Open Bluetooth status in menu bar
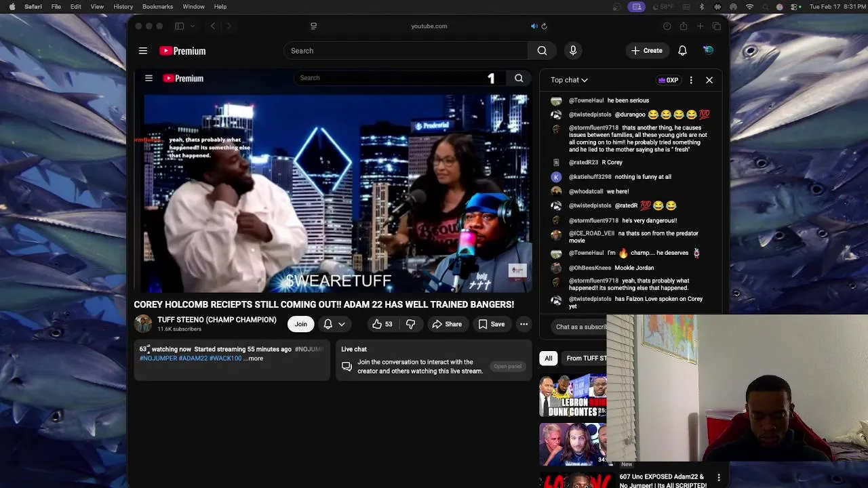This screenshot has width=868, height=488. [x=702, y=7]
